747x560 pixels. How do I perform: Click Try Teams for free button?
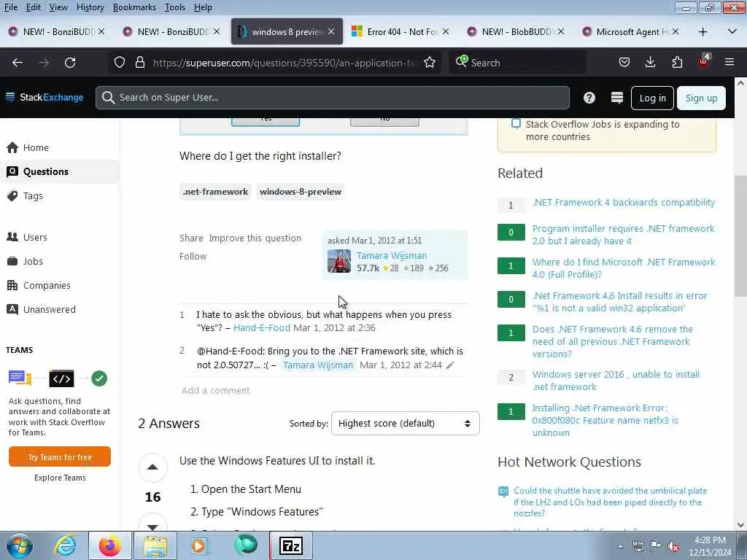60,457
